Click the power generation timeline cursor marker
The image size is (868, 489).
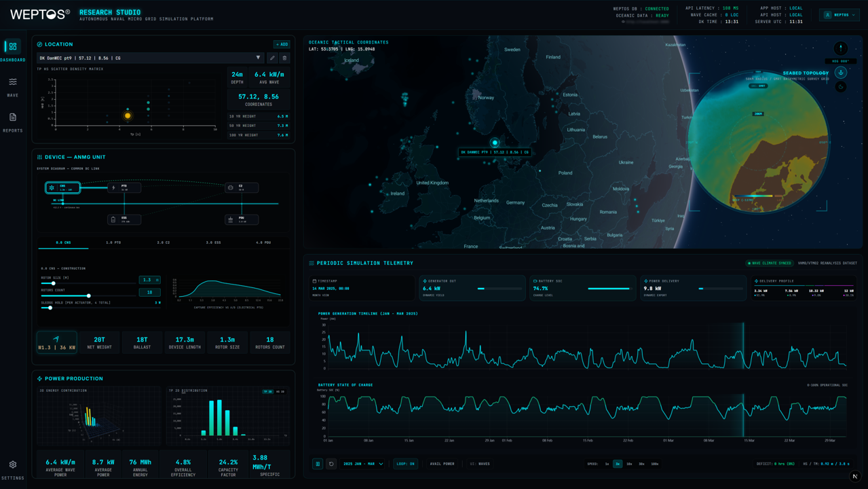pos(743,346)
